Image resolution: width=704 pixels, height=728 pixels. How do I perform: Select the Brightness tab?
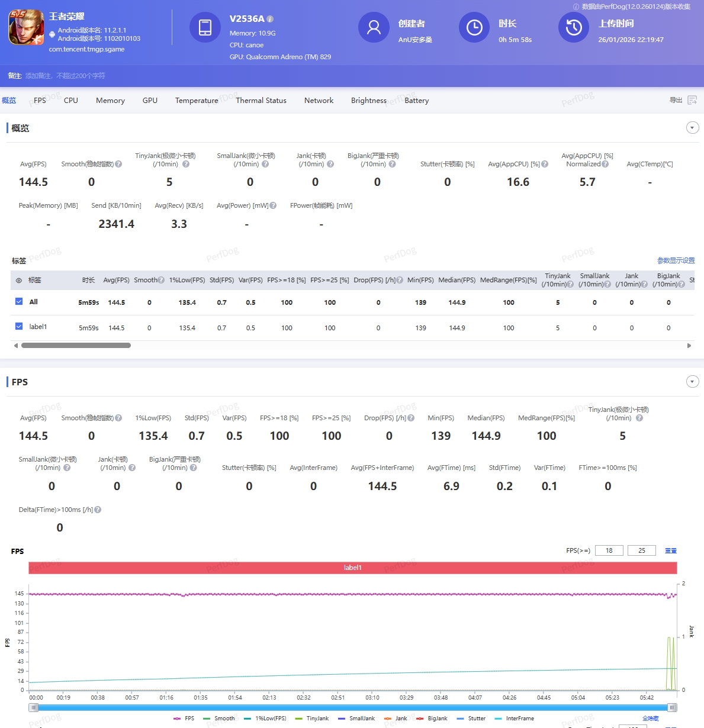coord(368,101)
